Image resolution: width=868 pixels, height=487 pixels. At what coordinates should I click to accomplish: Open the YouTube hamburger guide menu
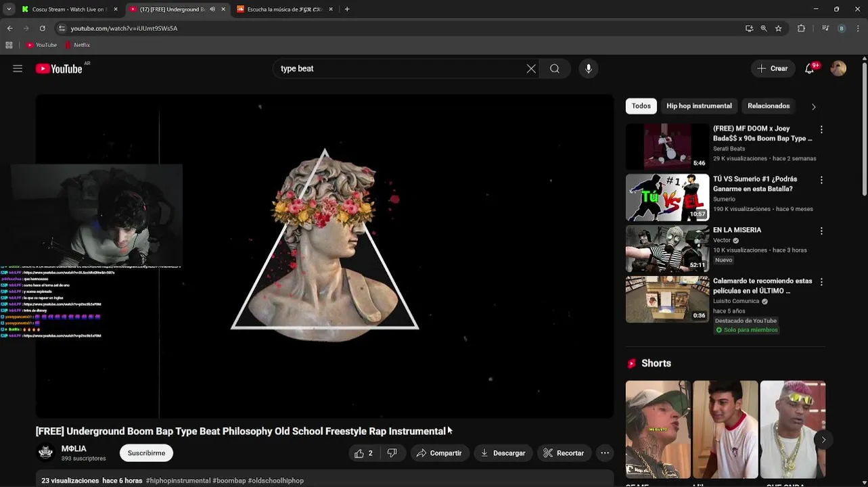pos(18,68)
